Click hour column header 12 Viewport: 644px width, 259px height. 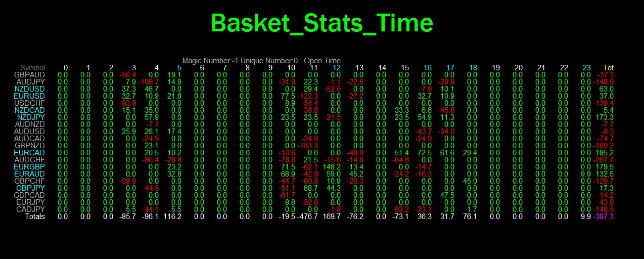click(x=337, y=68)
